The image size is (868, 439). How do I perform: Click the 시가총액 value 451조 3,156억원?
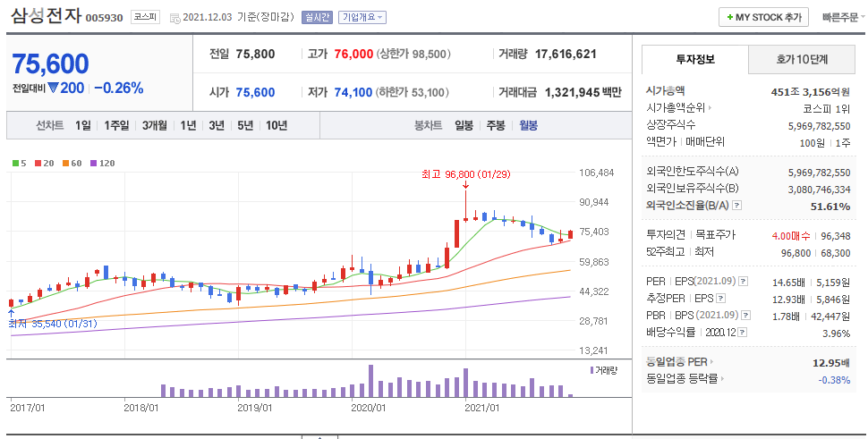[x=811, y=92]
